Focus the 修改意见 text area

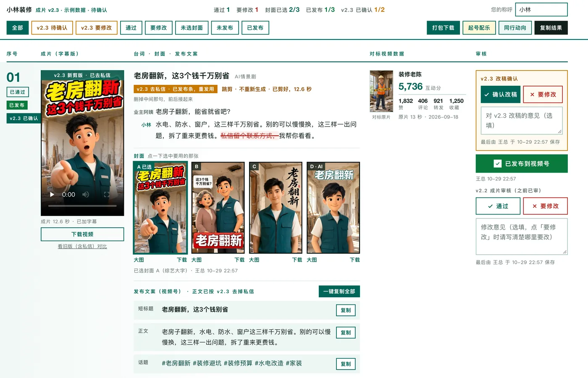click(x=522, y=236)
